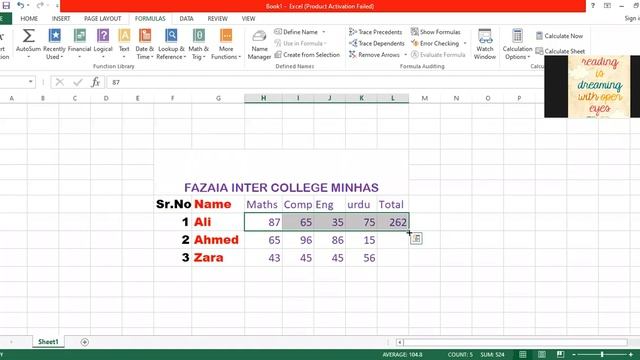This screenshot has width=640, height=360.
Task: Expand the Error Checking dropdown arrow
Action: (465, 43)
